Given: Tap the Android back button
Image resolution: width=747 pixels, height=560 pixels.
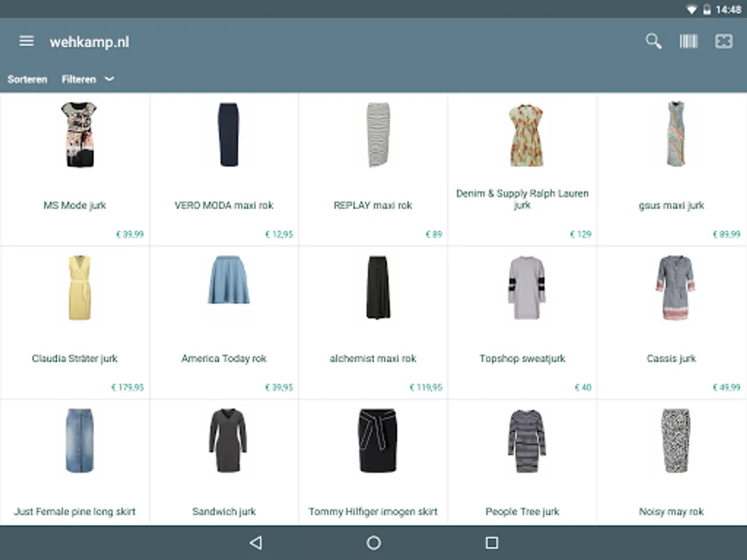Looking at the screenshot, I should (x=255, y=543).
